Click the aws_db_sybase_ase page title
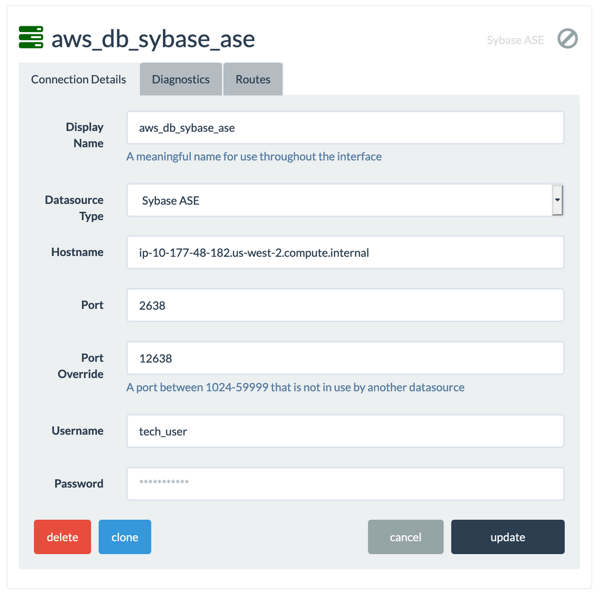 [153, 39]
